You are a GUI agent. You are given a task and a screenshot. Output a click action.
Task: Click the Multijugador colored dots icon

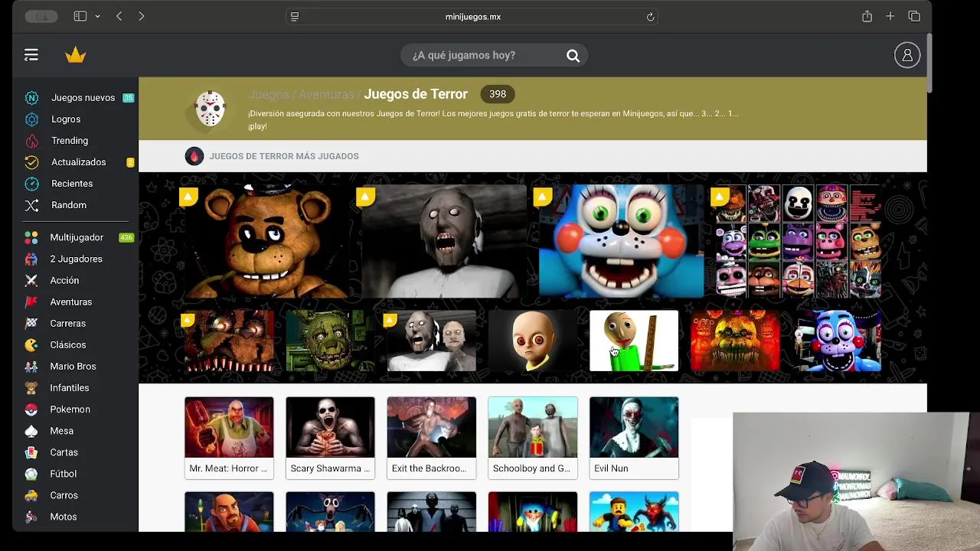(x=31, y=238)
